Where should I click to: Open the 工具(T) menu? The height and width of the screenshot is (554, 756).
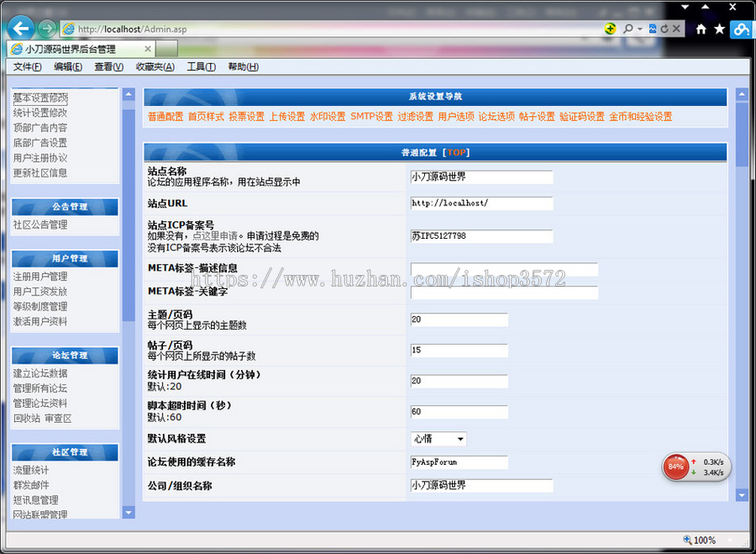(x=201, y=66)
